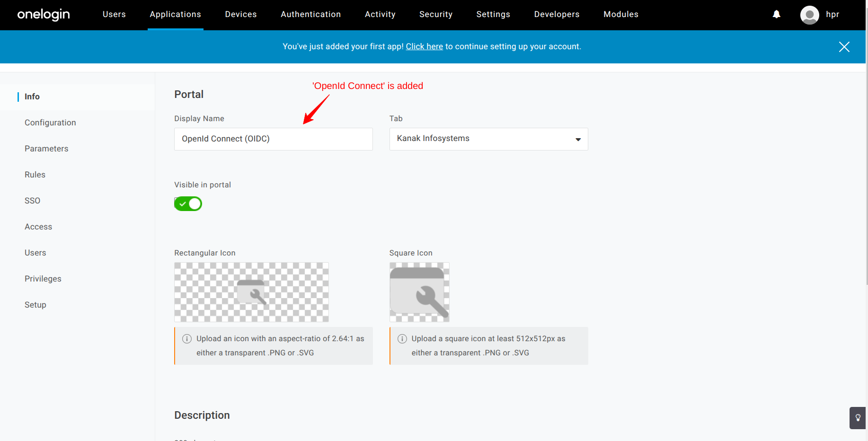Screen dimensions: 868x441
Task: Open the Security menu
Action: tap(436, 14)
